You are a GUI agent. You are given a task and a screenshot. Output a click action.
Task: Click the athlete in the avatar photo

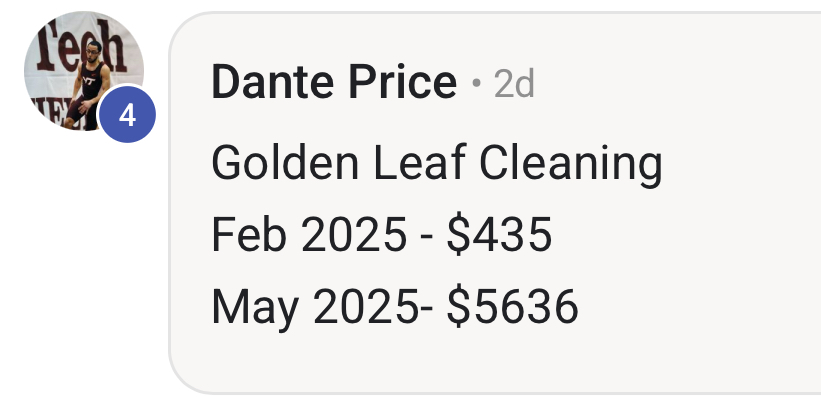(x=88, y=86)
